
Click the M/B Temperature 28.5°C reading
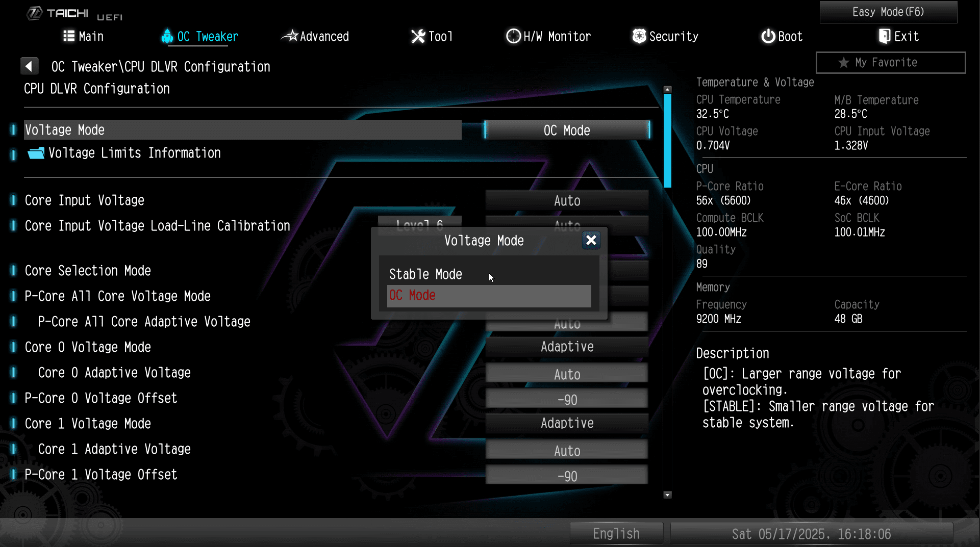coord(851,114)
